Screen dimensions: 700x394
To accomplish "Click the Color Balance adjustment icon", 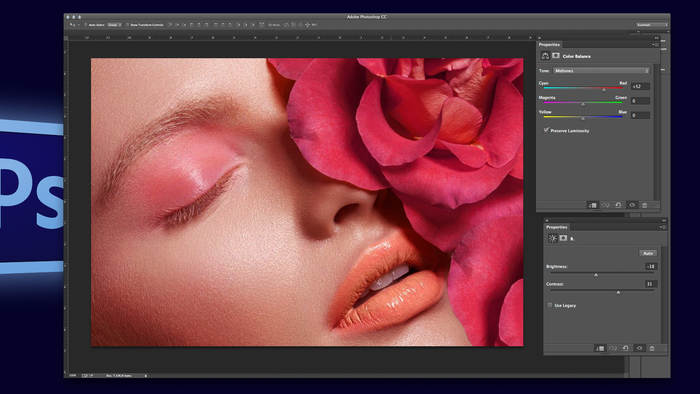I will 545,56.
